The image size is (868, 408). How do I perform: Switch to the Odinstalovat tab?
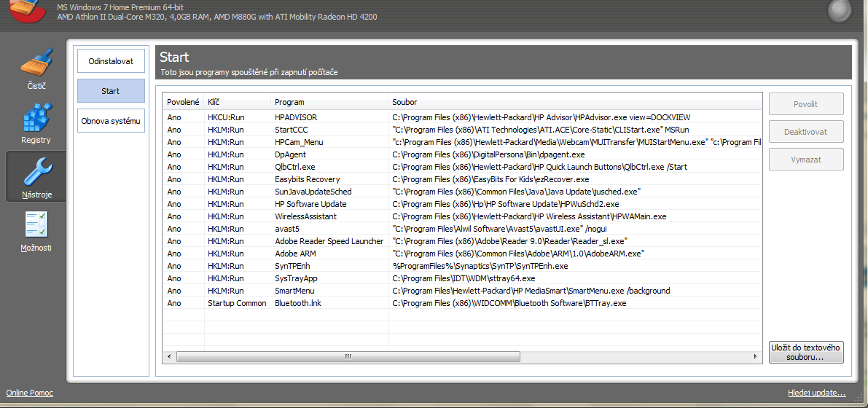(x=111, y=61)
